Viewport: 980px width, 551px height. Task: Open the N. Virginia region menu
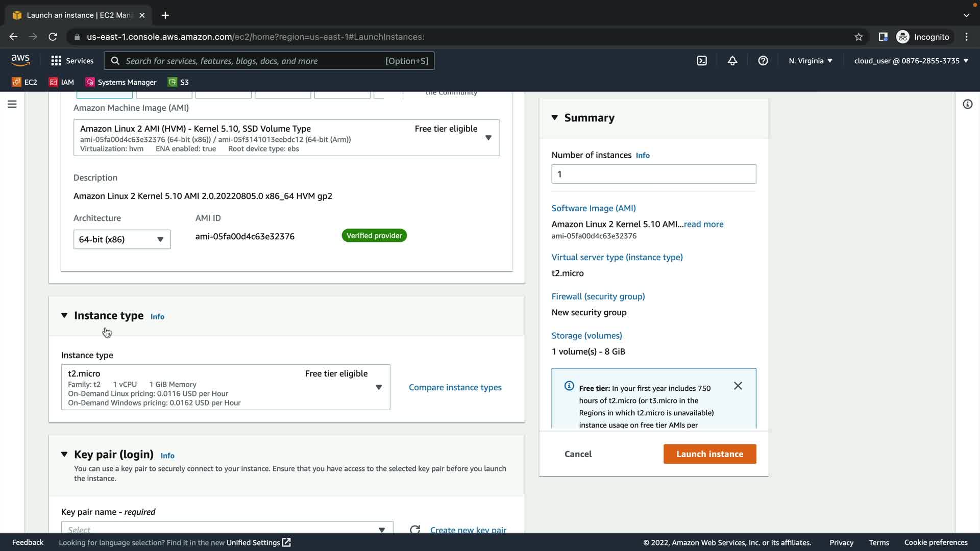(x=810, y=61)
